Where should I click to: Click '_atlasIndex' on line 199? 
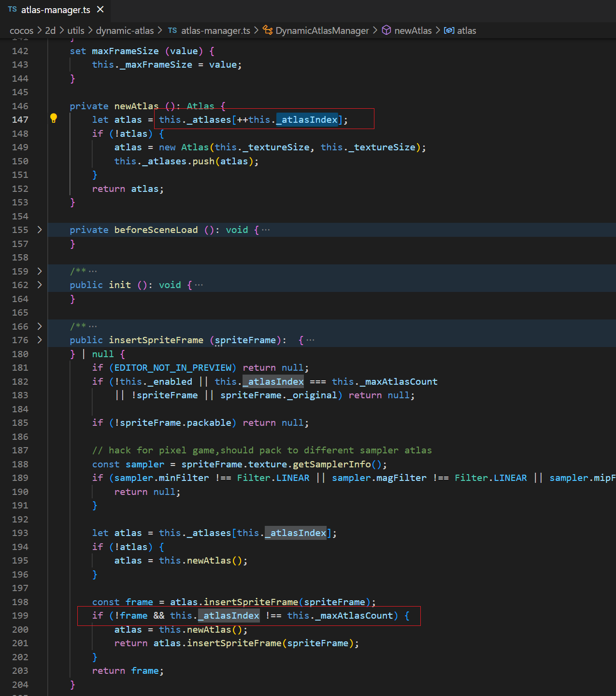pos(229,615)
